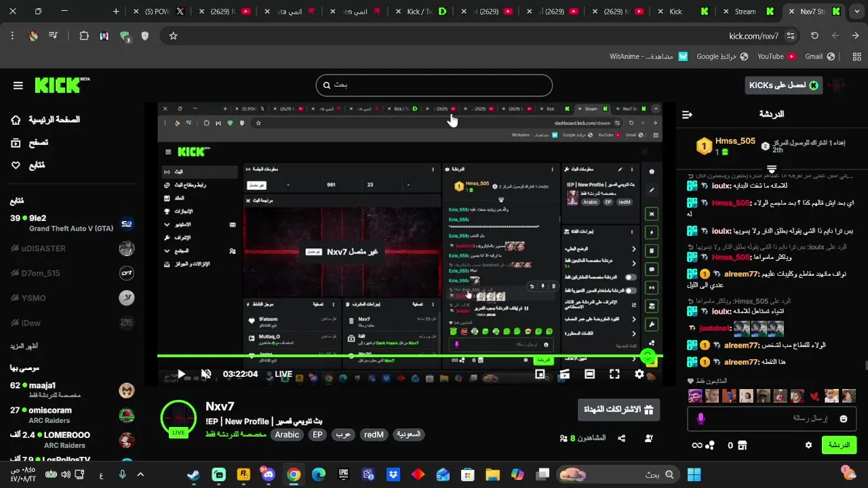Unmute the stream volume
The image size is (868, 488).
click(206, 374)
